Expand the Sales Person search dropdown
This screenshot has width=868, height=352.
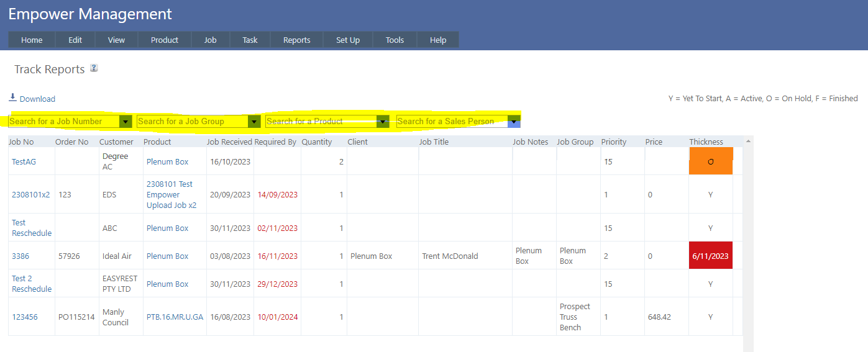pyautogui.click(x=513, y=122)
